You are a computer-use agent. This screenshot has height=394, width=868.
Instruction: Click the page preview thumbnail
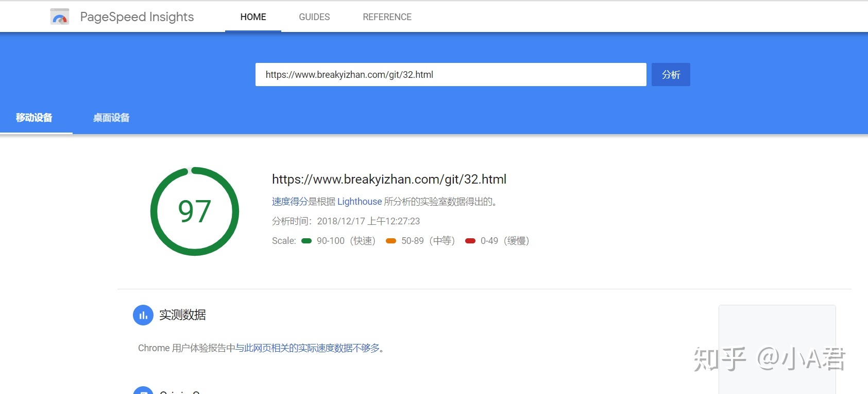coord(777,350)
